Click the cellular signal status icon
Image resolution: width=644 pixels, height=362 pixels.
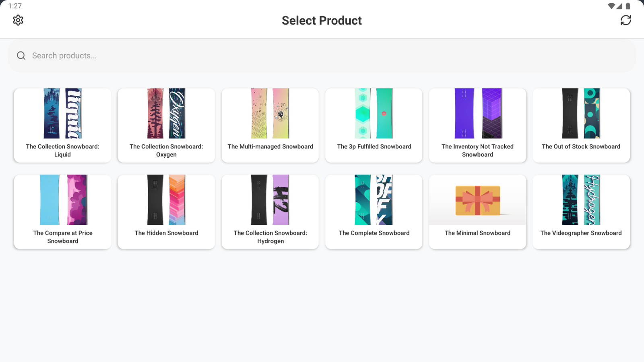pyautogui.click(x=619, y=6)
